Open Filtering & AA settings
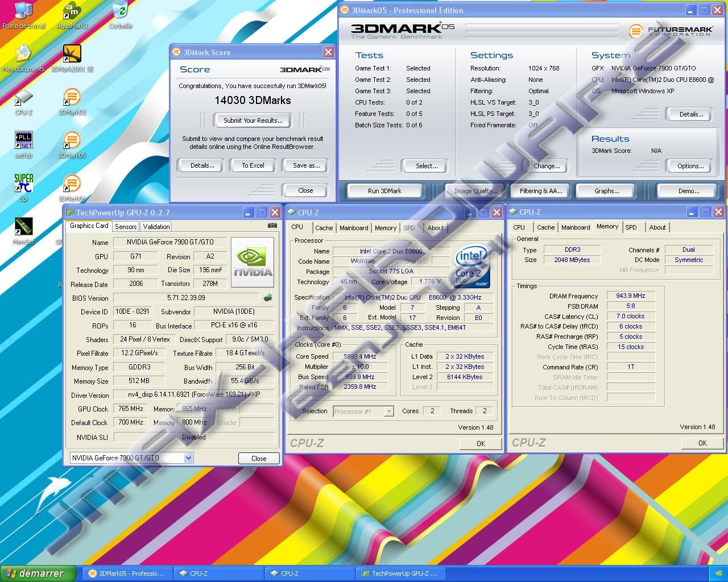Image resolution: width=728 pixels, height=582 pixels. pos(540,191)
